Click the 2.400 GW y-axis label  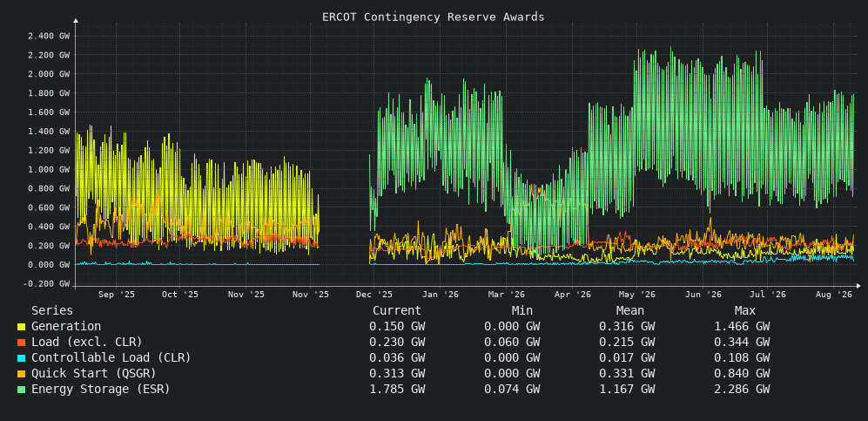click(x=49, y=36)
